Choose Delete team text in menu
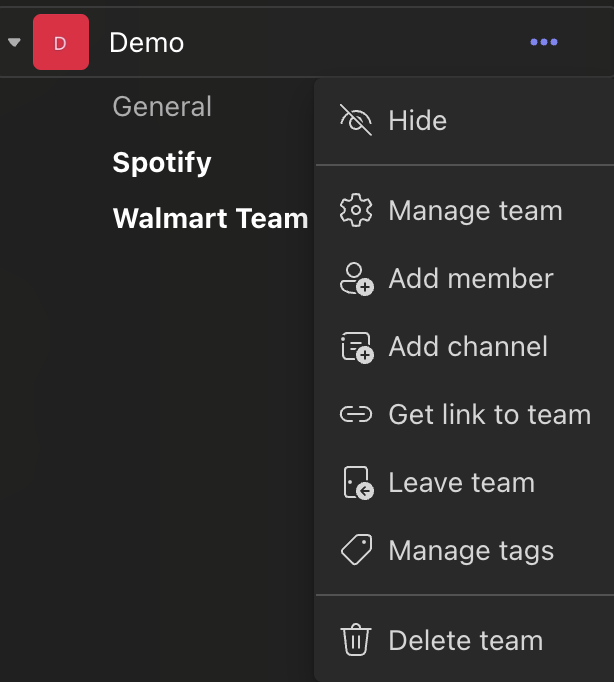This screenshot has height=682, width=614. (465, 641)
